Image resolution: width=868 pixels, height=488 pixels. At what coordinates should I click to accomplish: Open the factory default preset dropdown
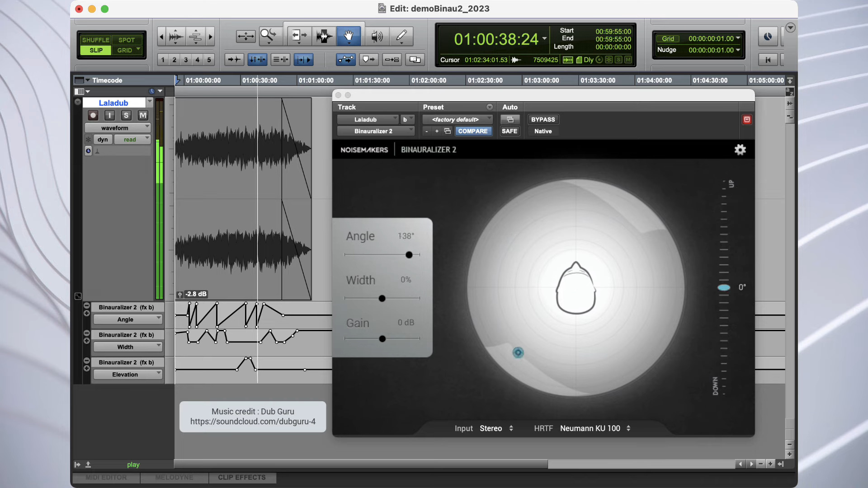[x=457, y=119]
